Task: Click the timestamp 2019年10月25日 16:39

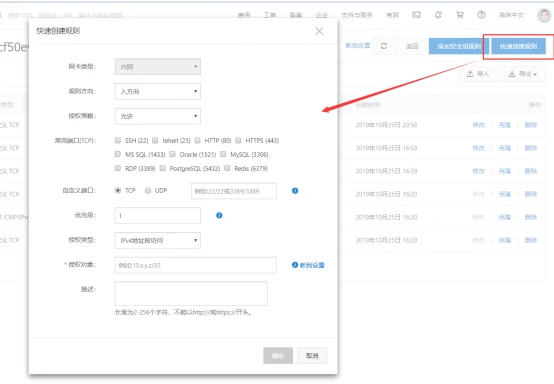Action: [x=386, y=171]
